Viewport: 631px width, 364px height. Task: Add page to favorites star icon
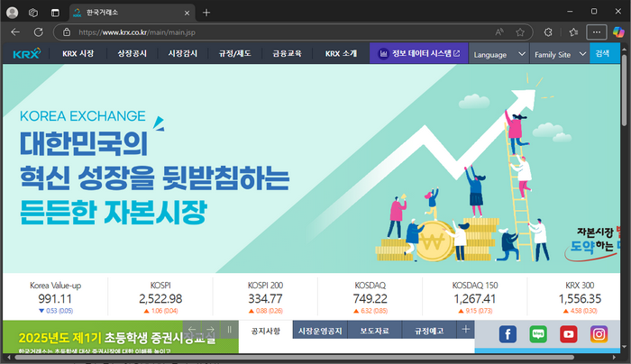point(520,32)
